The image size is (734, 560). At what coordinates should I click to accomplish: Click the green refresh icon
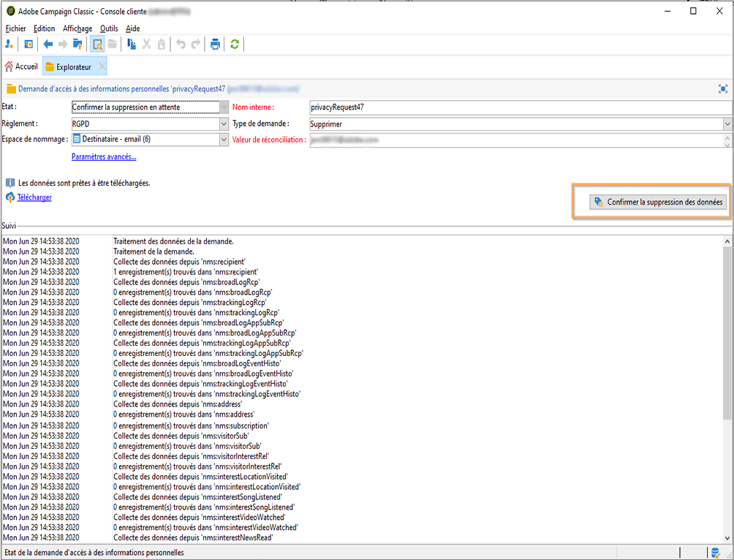pos(235,45)
